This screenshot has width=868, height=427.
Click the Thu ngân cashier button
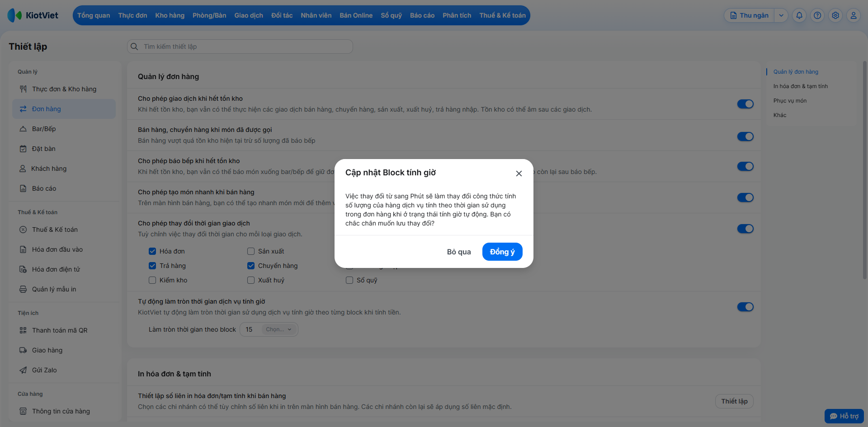tap(749, 15)
